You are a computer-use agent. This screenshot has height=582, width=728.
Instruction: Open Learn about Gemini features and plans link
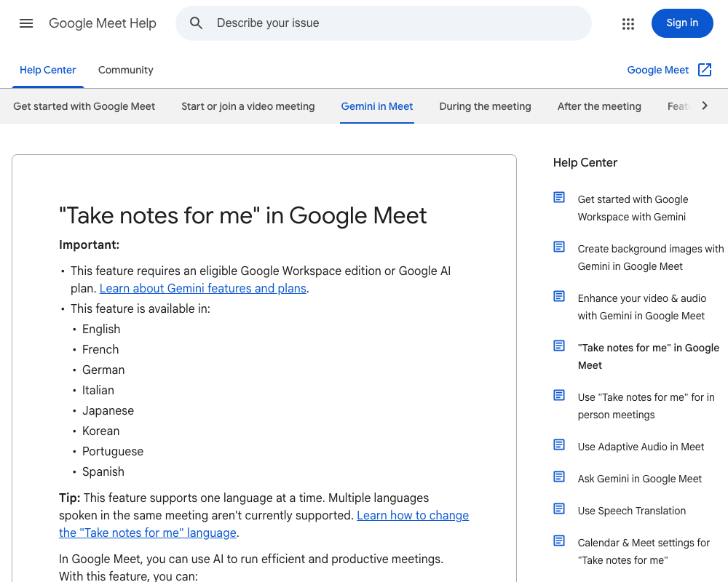[x=203, y=288]
